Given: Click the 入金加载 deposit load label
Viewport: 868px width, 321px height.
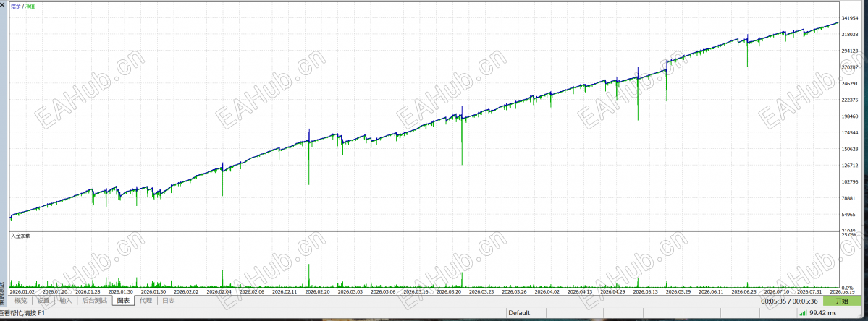Looking at the screenshot, I should (x=21, y=236).
